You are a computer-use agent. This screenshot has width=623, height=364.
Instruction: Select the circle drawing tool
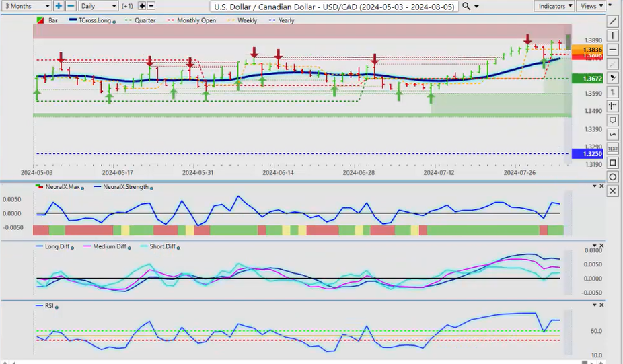pos(612,177)
